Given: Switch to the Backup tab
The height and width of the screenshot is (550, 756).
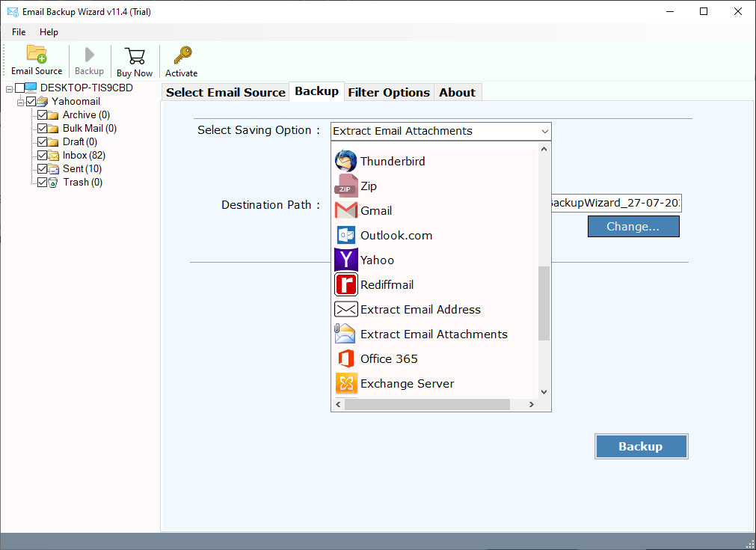Looking at the screenshot, I should click(x=317, y=91).
